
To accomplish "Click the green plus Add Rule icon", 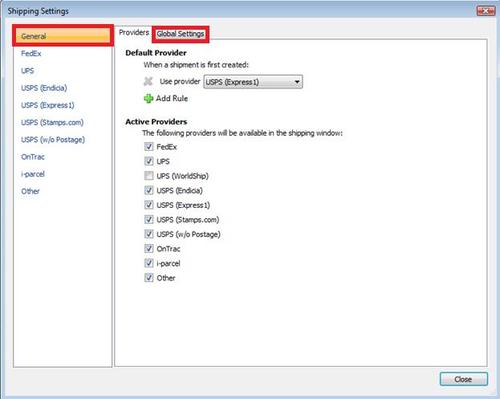I will 148,99.
